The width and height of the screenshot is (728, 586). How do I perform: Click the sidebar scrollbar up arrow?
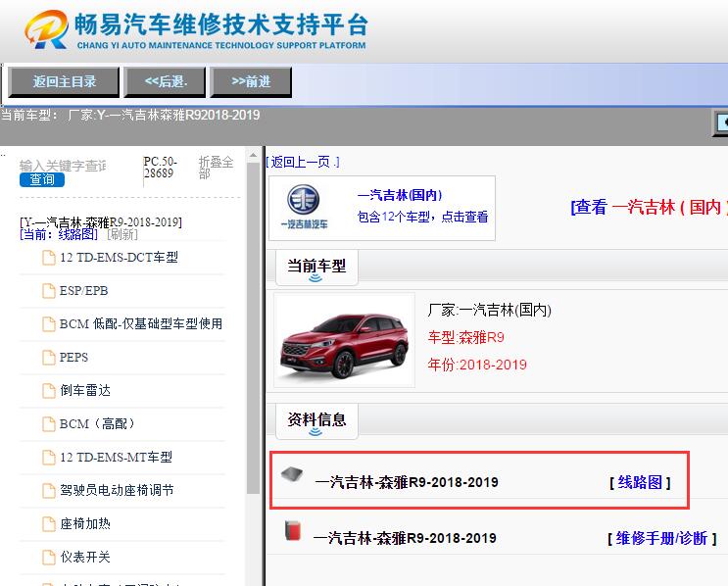pyautogui.click(x=253, y=155)
